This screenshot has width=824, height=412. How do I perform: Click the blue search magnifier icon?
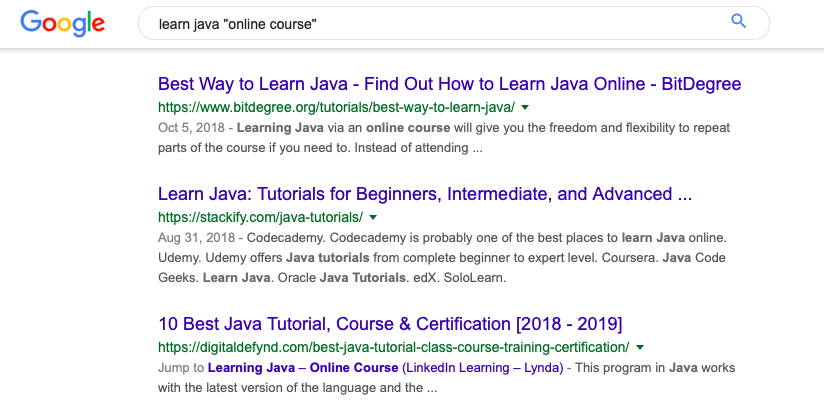click(x=738, y=22)
